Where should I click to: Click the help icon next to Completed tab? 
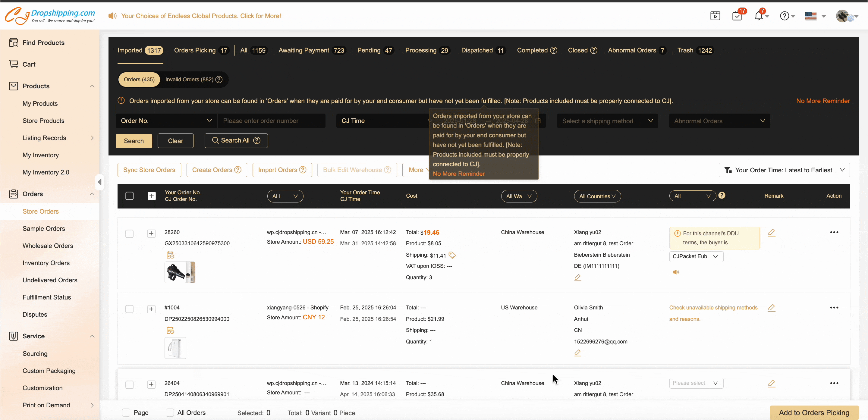(x=554, y=50)
